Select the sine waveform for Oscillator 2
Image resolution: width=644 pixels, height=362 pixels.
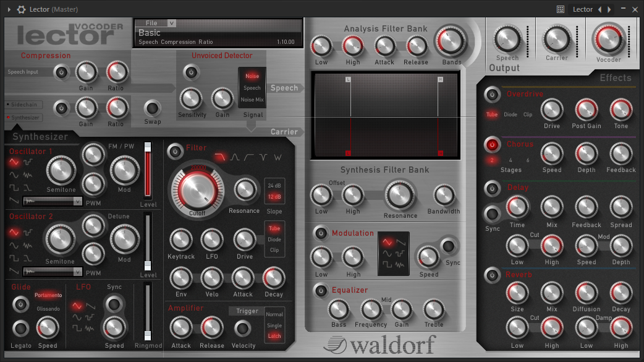click(x=14, y=246)
